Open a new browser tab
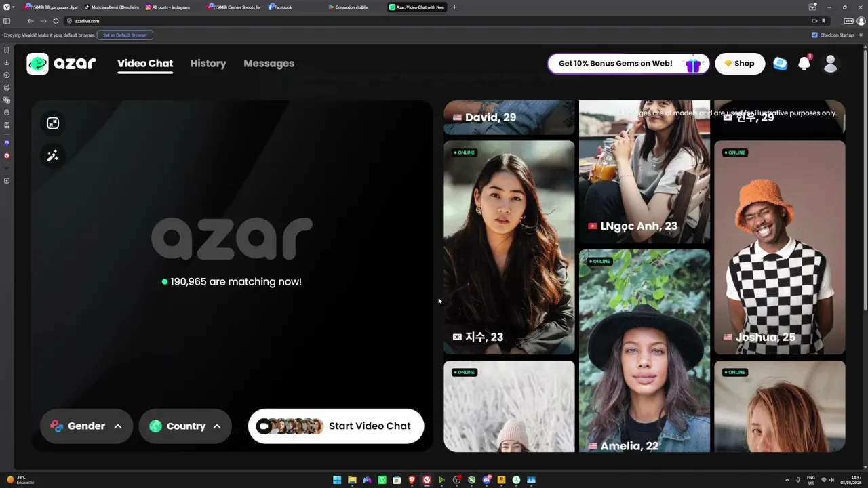The height and width of the screenshot is (488, 868). (454, 7)
